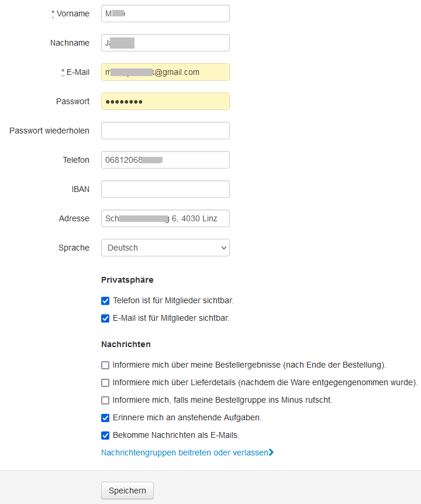Open the Sprache dropdown
Screen dimensions: 421x504
[165, 248]
